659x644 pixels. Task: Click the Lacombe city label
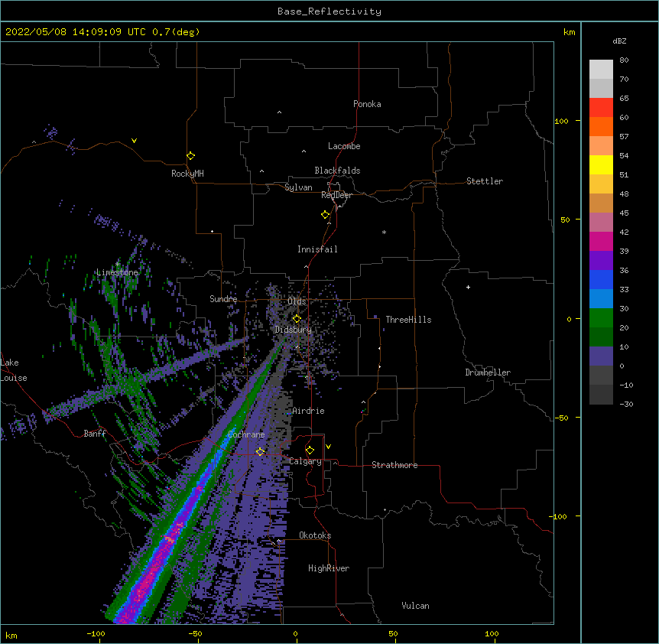[x=344, y=146]
